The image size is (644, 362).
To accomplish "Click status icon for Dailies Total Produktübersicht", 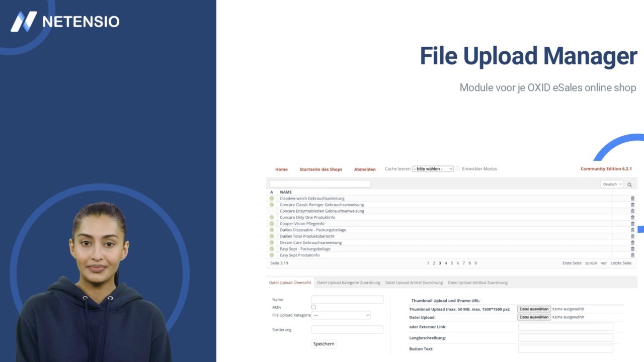I will [272, 236].
